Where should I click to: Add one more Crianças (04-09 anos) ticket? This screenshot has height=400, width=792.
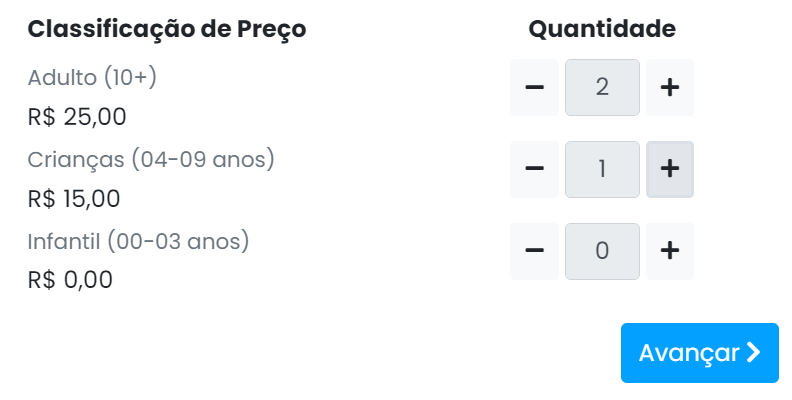(x=670, y=169)
